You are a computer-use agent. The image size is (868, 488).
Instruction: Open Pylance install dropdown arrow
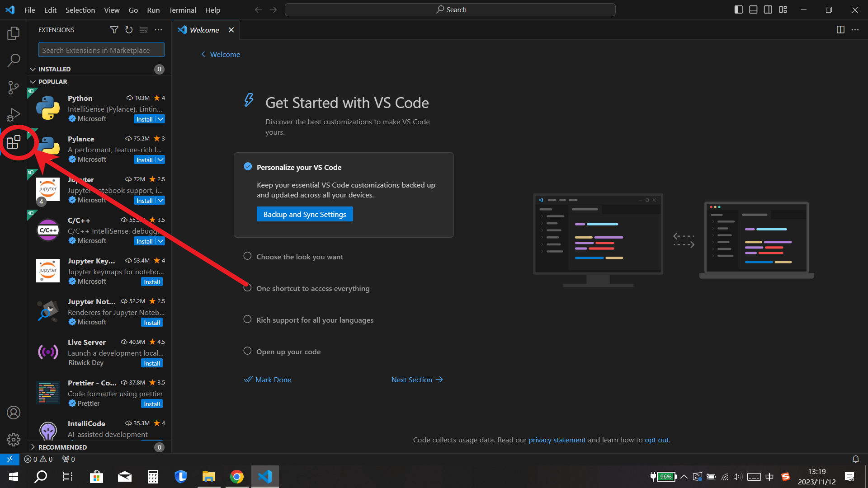tap(160, 160)
